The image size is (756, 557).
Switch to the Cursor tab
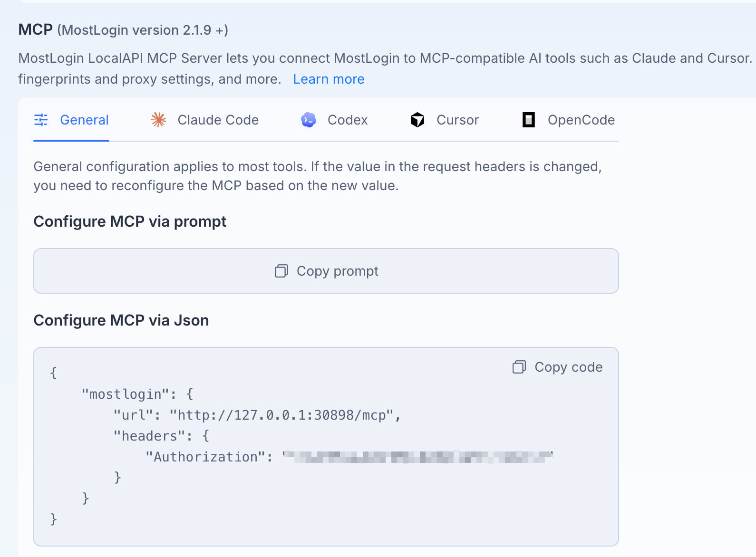[x=445, y=120]
